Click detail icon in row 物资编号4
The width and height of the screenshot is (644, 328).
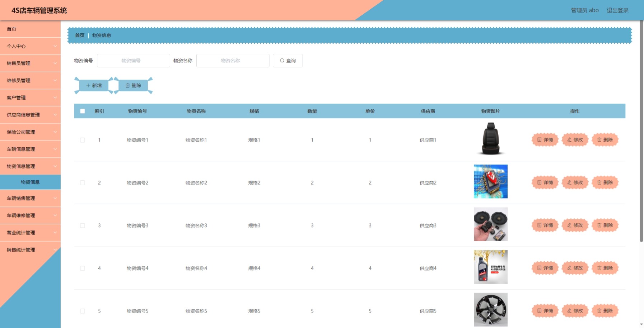coord(539,268)
